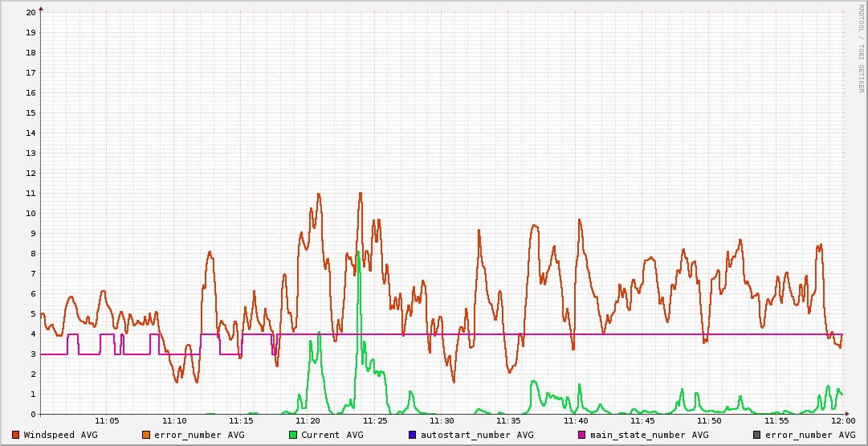Click the 11:20 time axis label
This screenshot has height=446, width=868.
click(x=308, y=420)
